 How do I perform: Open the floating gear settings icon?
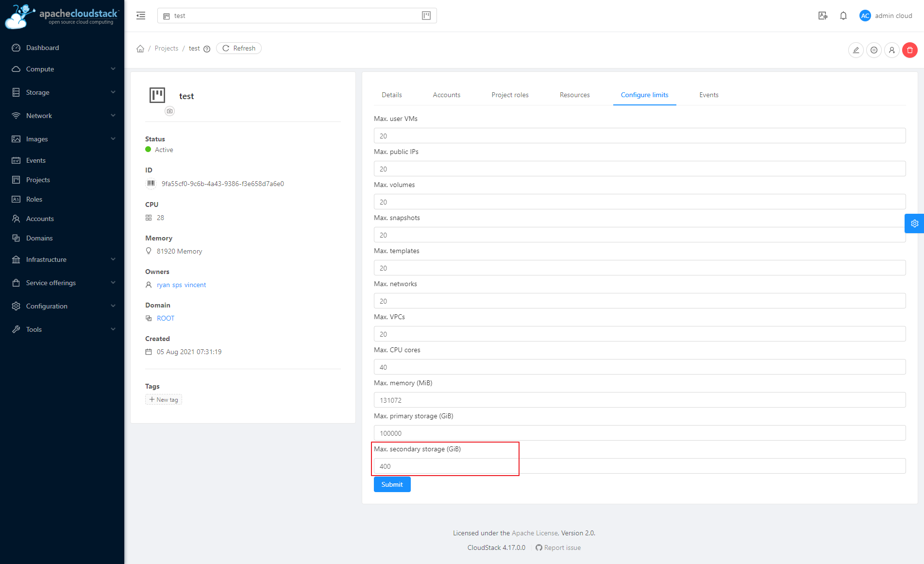[915, 223]
